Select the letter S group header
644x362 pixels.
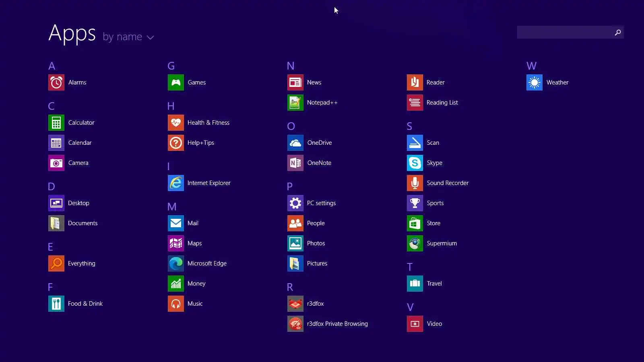click(409, 126)
